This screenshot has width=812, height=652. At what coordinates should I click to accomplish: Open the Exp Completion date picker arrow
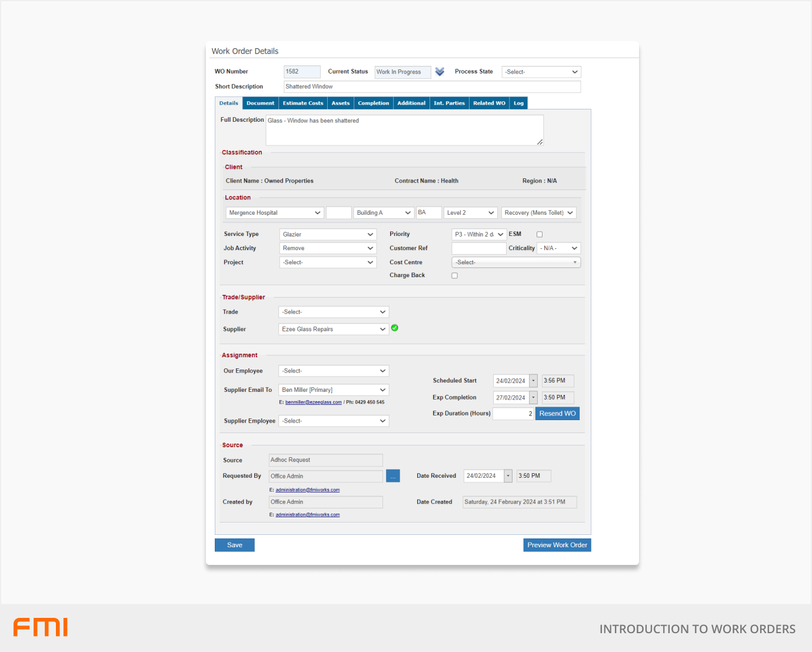click(533, 398)
